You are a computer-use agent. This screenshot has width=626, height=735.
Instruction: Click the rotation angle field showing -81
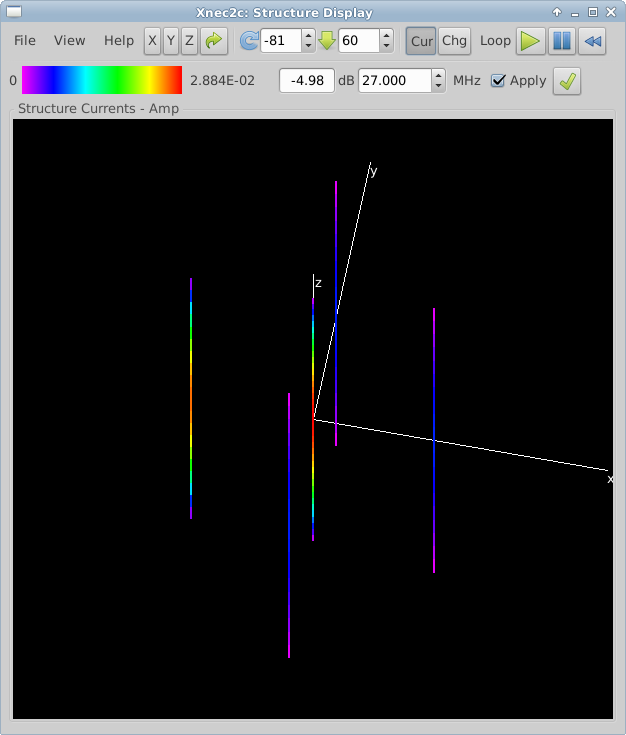[x=280, y=41]
